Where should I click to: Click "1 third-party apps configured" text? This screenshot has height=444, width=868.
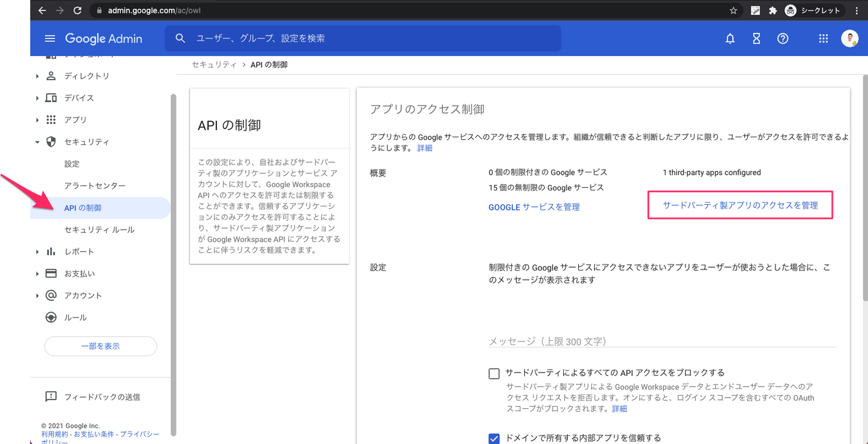tap(711, 172)
